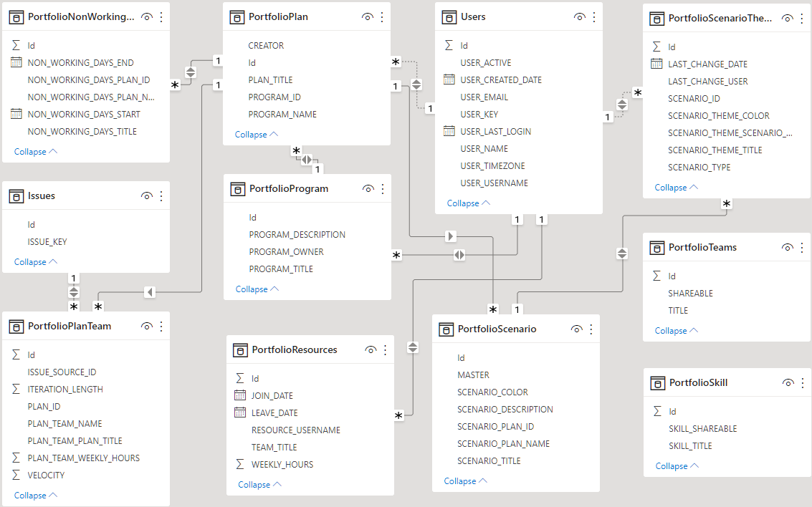Collapse the PortfolioPlan table

point(256,135)
